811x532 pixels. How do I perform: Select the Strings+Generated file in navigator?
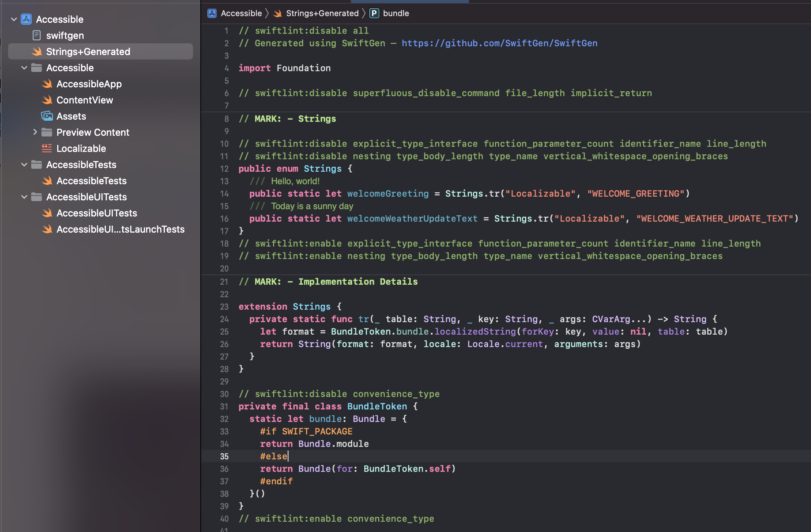[x=88, y=52]
